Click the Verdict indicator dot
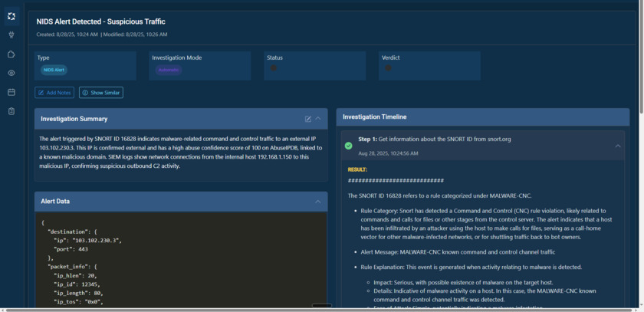644x312 pixels. [x=388, y=68]
